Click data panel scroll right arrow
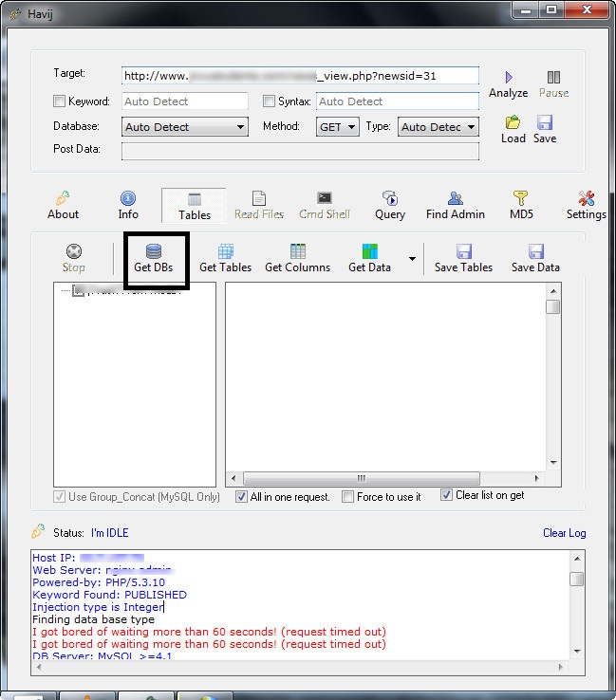Viewport: 616px width, 700px height. click(x=536, y=478)
